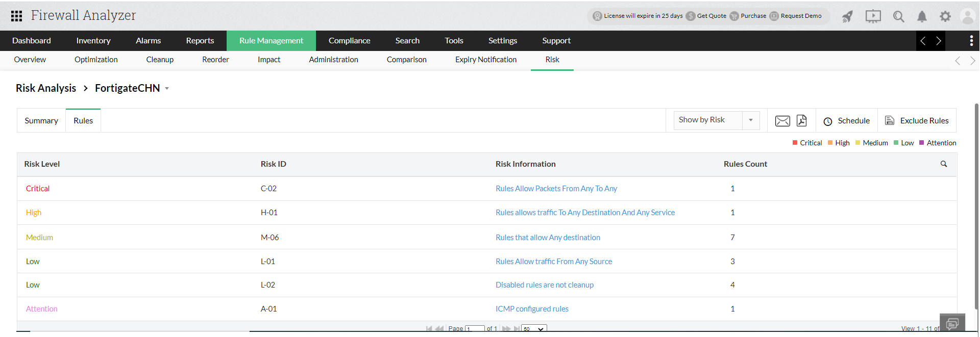980x337 pixels.
Task: Click the bell notifications icon
Action: point(922,16)
